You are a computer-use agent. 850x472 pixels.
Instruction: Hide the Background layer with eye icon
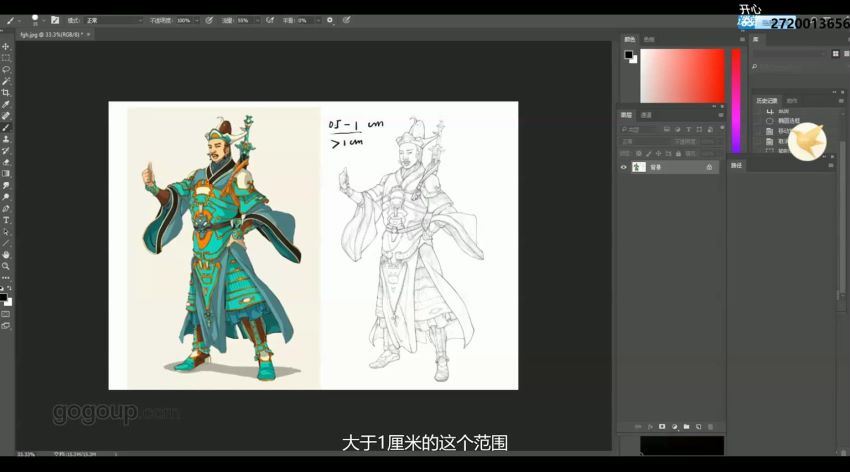coord(623,167)
